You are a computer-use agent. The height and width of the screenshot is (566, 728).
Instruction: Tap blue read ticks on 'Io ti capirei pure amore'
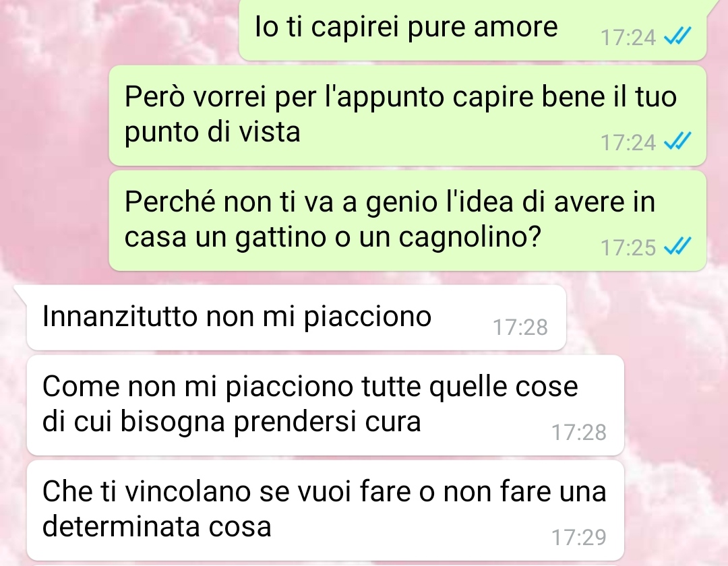point(678,36)
